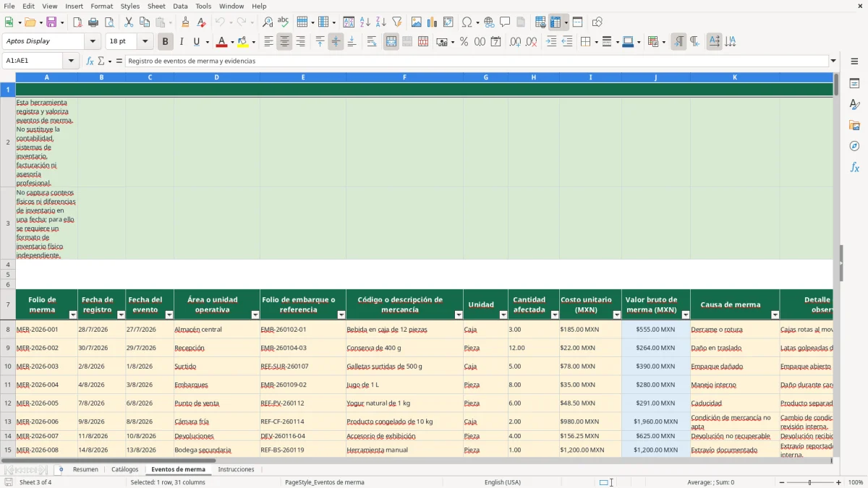
Task: Click the vertical scrollbar thumb
Action: (x=836, y=85)
